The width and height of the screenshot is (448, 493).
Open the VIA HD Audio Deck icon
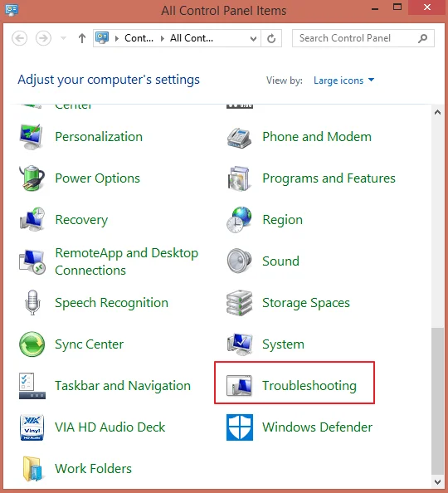point(32,427)
